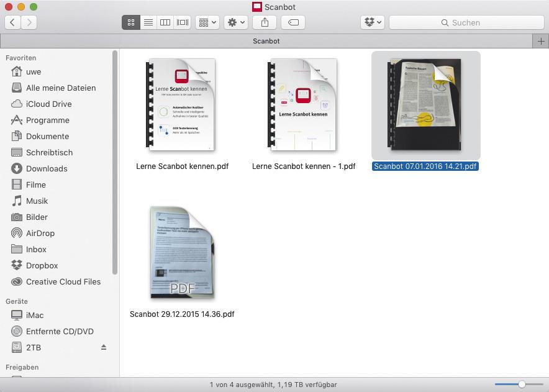
Task: Open the arrange items dropdown
Action: coord(207,22)
